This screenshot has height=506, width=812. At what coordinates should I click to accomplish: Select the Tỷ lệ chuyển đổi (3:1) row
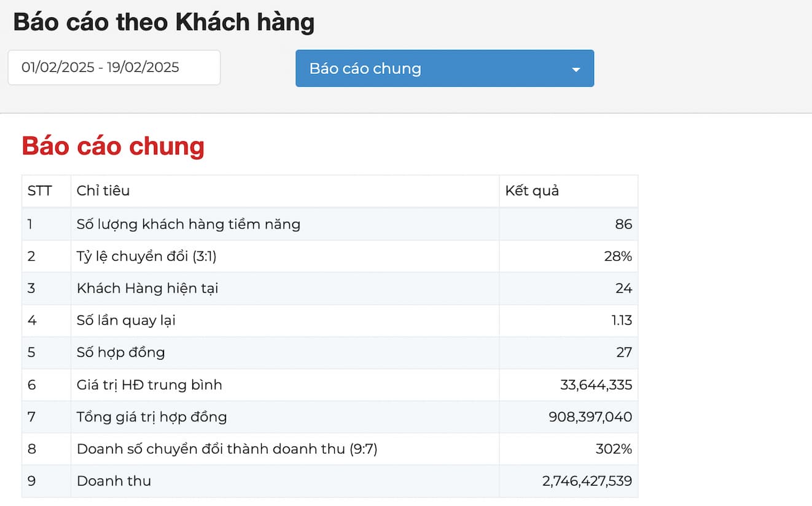tap(146, 256)
